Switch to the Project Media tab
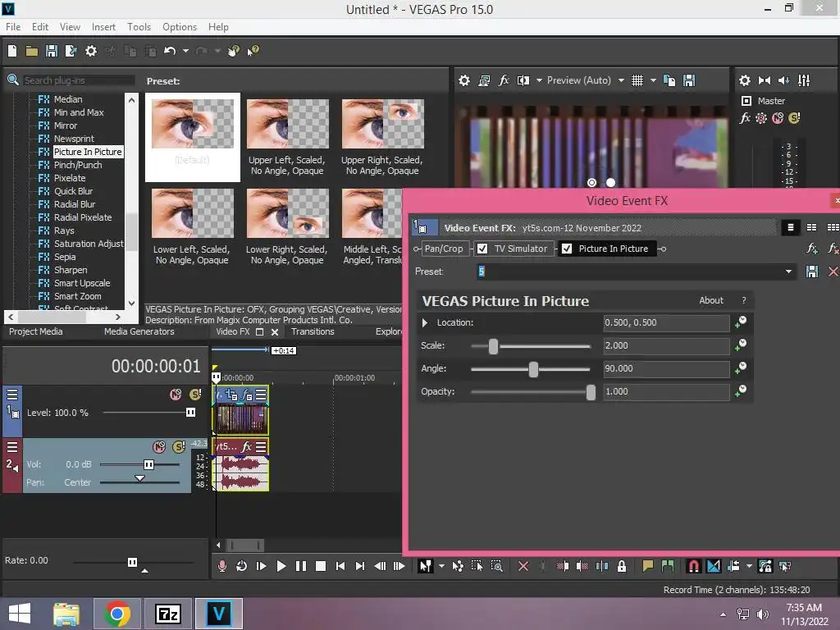The height and width of the screenshot is (630, 840). [36, 331]
